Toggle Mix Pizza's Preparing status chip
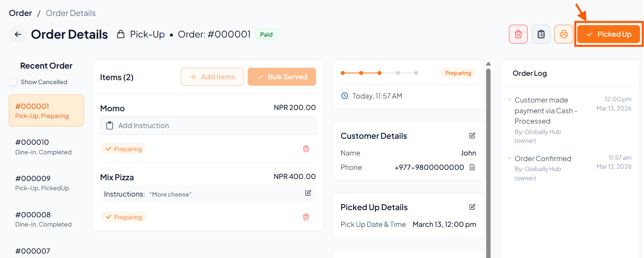This screenshot has width=644, height=258. [124, 217]
